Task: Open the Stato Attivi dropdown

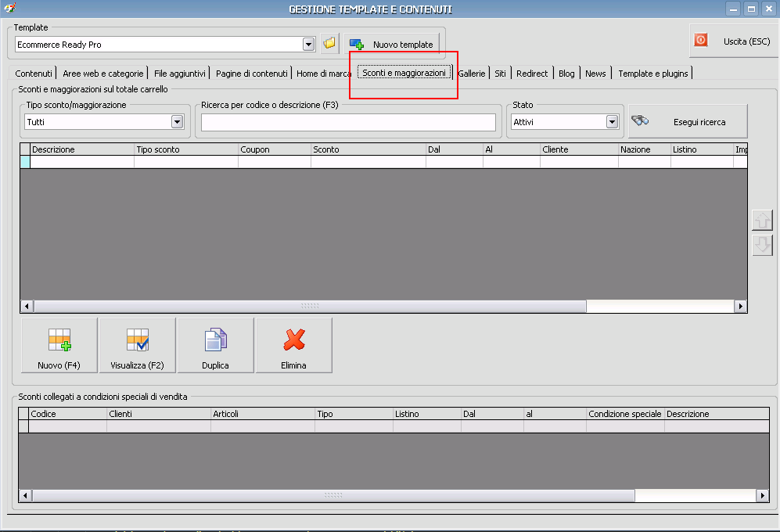Action: (612, 121)
